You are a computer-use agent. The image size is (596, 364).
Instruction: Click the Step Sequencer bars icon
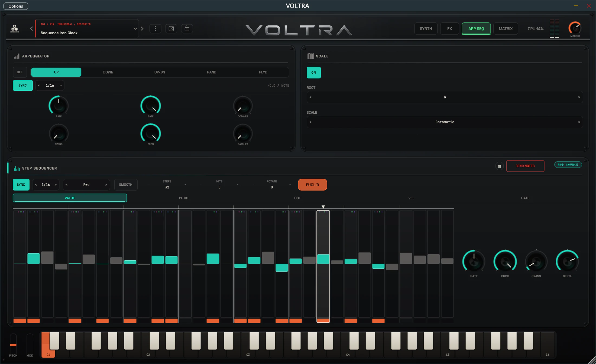pyautogui.click(x=17, y=168)
